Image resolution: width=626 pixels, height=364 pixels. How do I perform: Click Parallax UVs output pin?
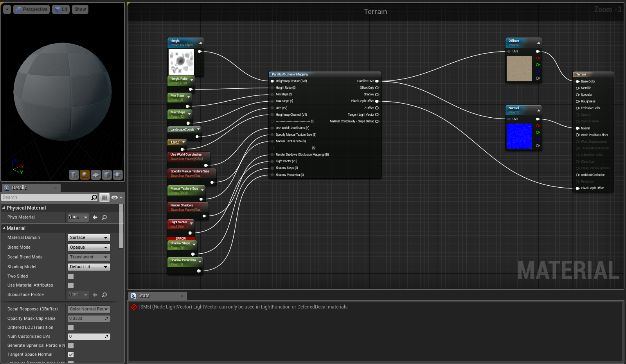[x=377, y=81]
